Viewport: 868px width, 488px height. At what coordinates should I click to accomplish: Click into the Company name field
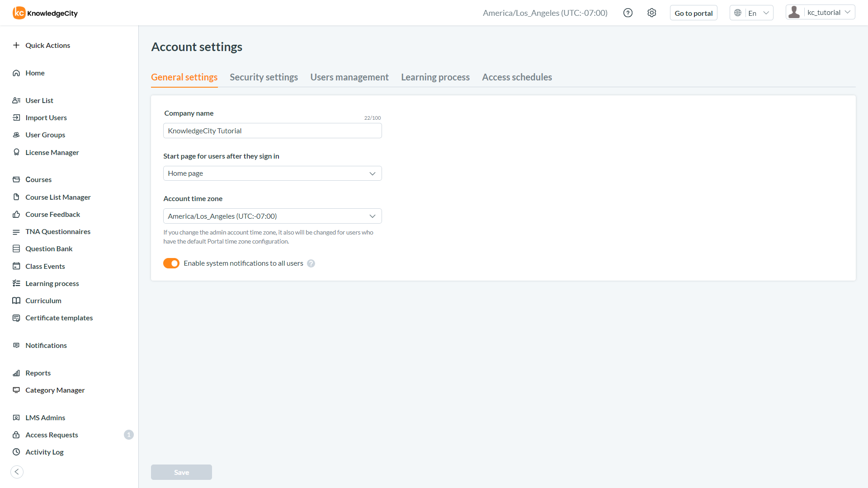point(272,131)
